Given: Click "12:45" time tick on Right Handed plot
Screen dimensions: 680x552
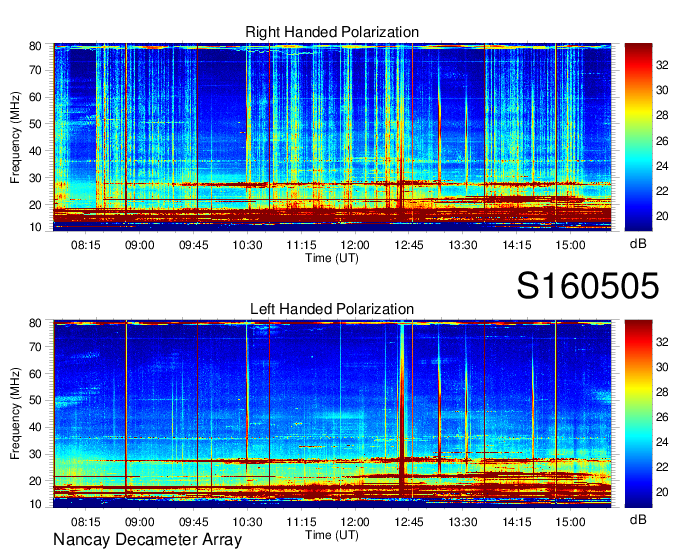Looking at the screenshot, I should pyautogui.click(x=409, y=245).
